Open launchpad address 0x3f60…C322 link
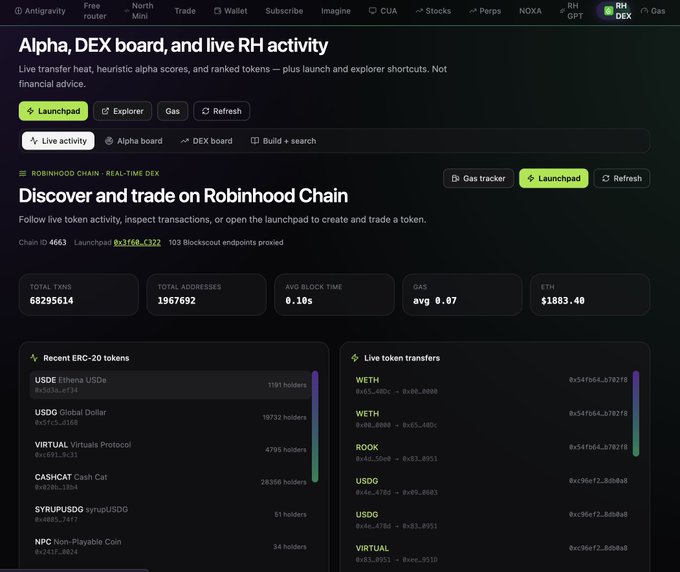680x572 pixels. pyautogui.click(x=137, y=242)
